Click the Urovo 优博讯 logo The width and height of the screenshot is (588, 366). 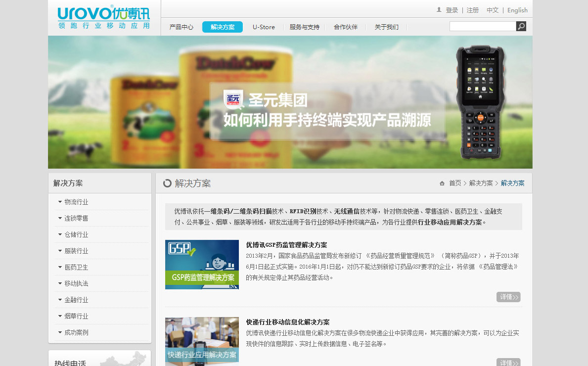(103, 17)
